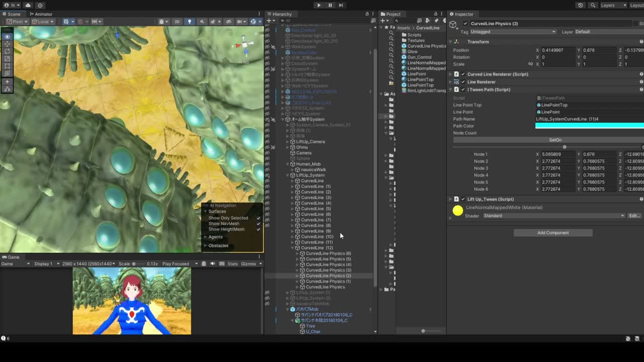Mute audio in Game view

click(x=213, y=264)
